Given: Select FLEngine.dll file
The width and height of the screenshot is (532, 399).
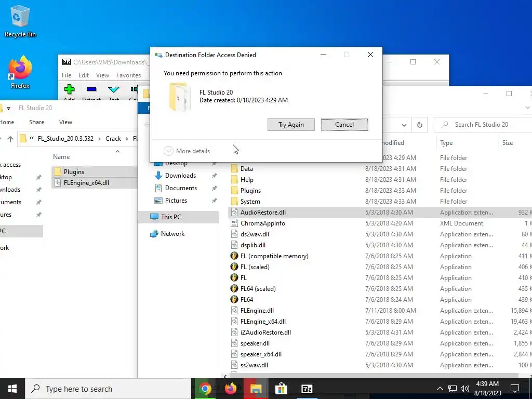Looking at the screenshot, I should pyautogui.click(x=257, y=311).
